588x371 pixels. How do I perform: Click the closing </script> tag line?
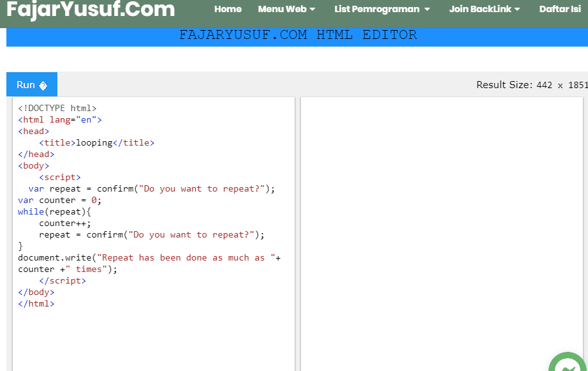(x=62, y=280)
